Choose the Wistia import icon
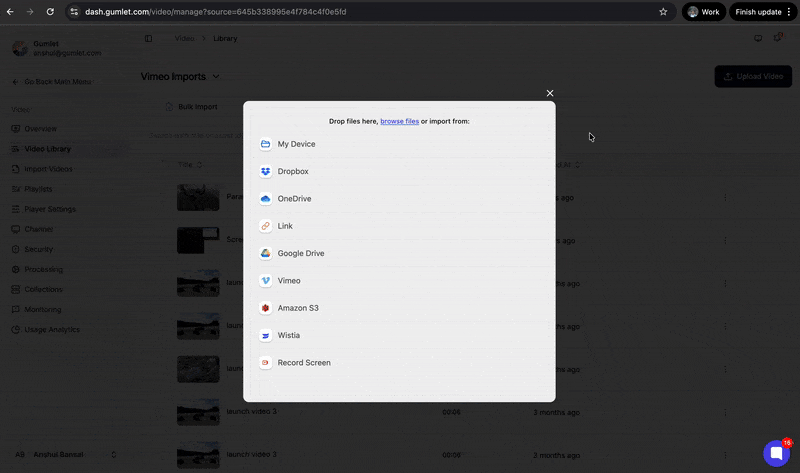The height and width of the screenshot is (473, 800). point(266,336)
